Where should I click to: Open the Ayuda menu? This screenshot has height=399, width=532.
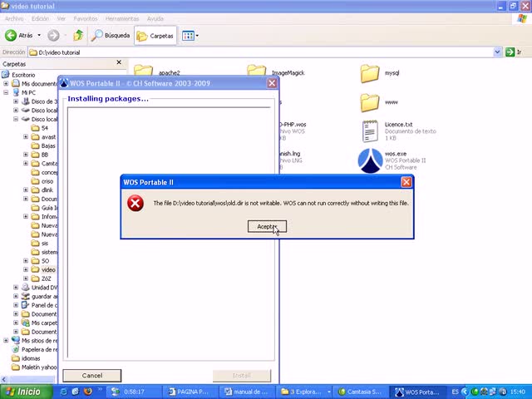coord(155,18)
